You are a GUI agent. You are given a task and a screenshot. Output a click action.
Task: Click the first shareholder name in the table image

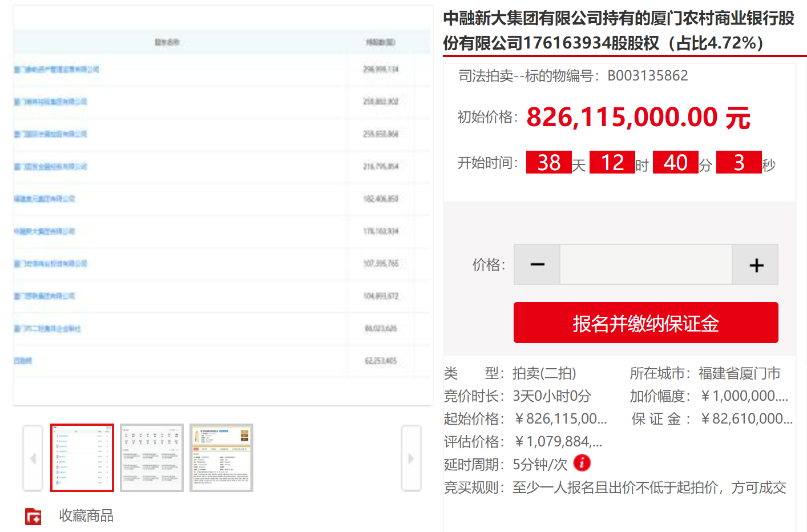pyautogui.click(x=57, y=70)
